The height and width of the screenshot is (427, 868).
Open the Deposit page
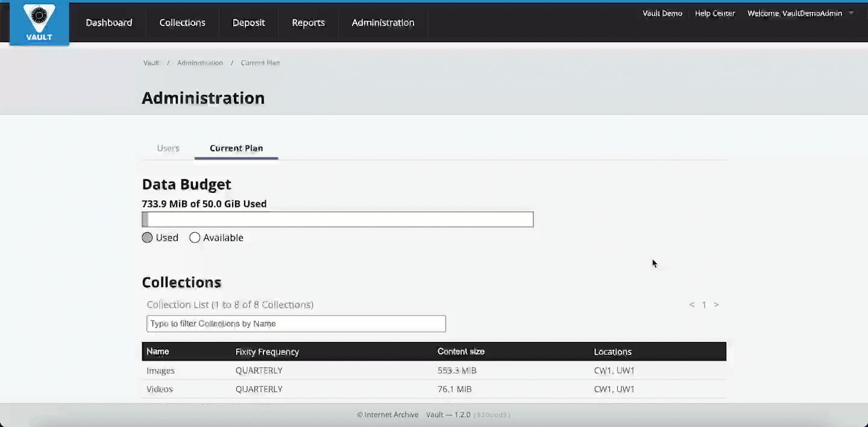tap(248, 22)
